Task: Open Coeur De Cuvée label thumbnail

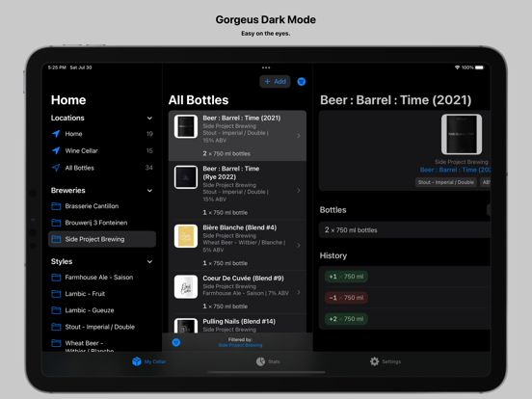Action: (186, 286)
